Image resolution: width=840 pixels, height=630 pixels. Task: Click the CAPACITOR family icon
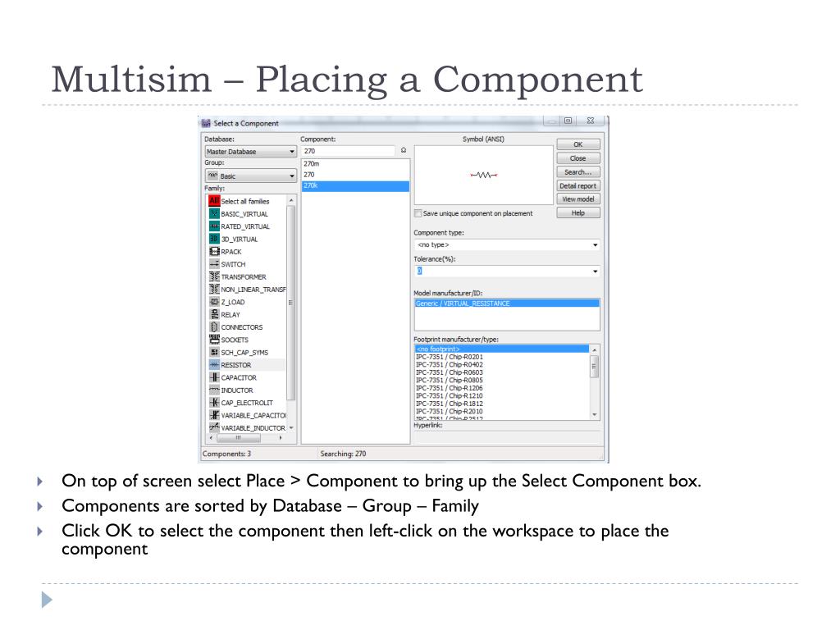coord(214,377)
